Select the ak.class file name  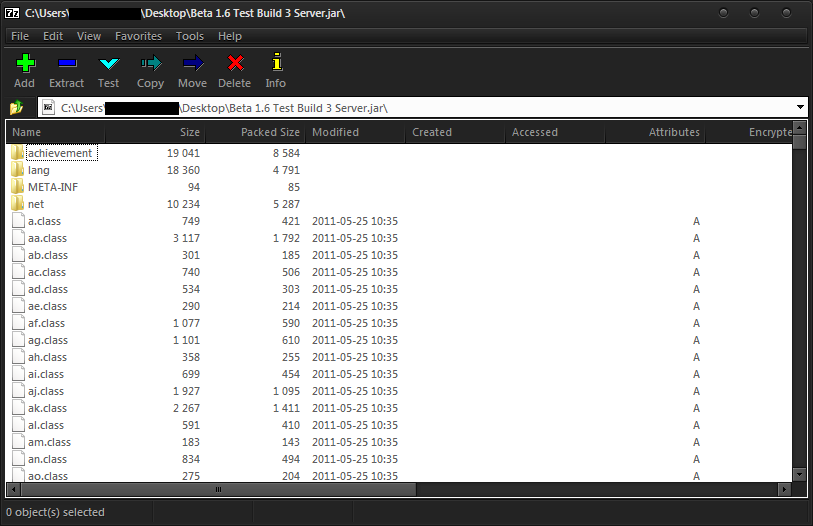click(x=47, y=408)
